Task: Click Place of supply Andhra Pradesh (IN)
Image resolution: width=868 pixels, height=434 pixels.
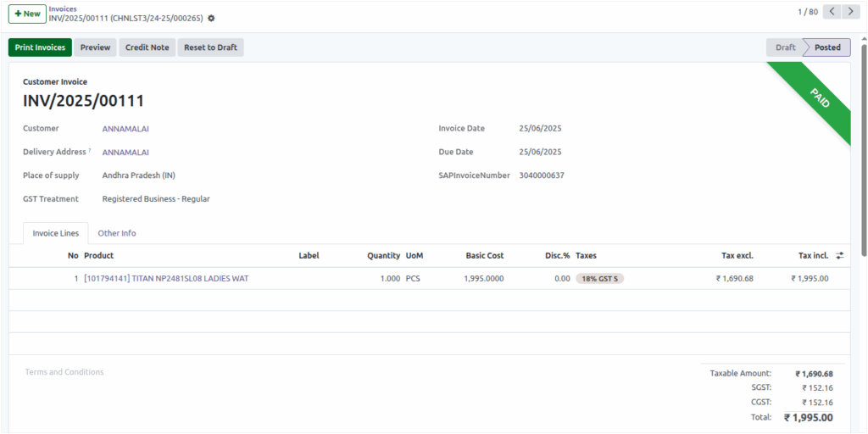Action: coord(139,175)
